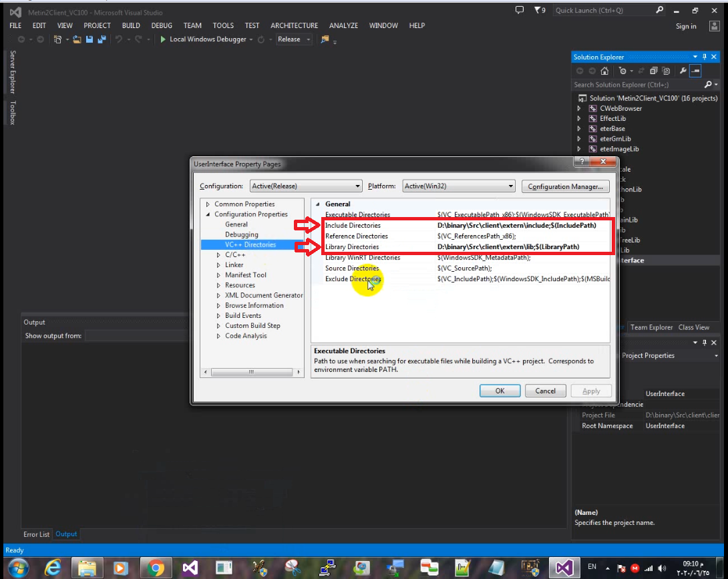Screen dimensions: 728x579
Task: Expand the Build Events node
Action: pyautogui.click(x=218, y=316)
